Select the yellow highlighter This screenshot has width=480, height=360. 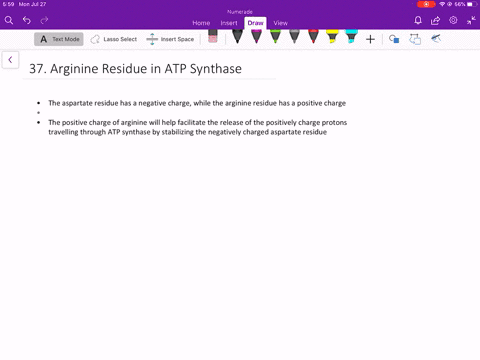[x=332, y=37]
